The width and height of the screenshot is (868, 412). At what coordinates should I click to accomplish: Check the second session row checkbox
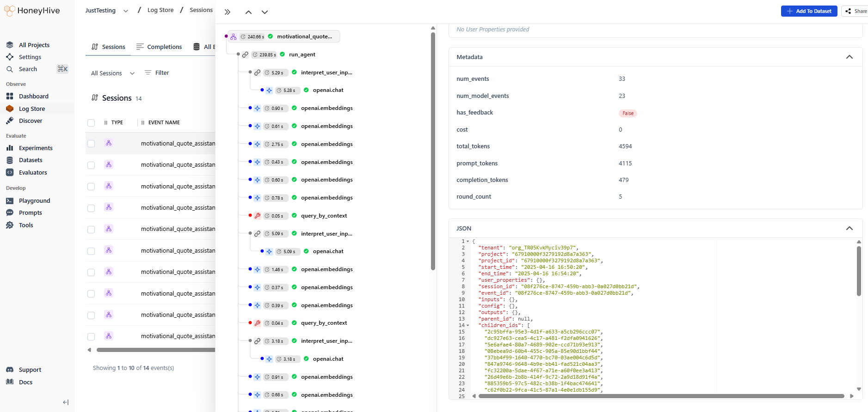(91, 165)
